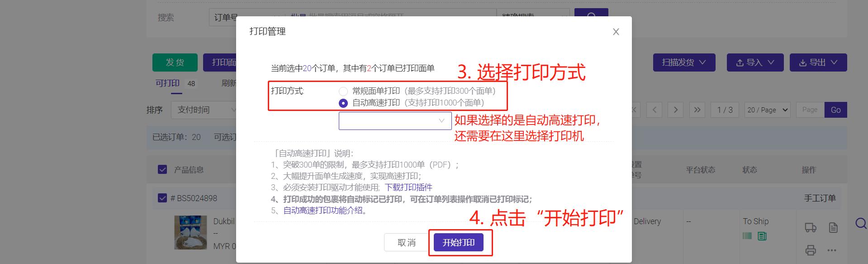Viewport: 868px width, 264px height.
Task: Switch to the 可打印 tab
Action: pos(167,83)
